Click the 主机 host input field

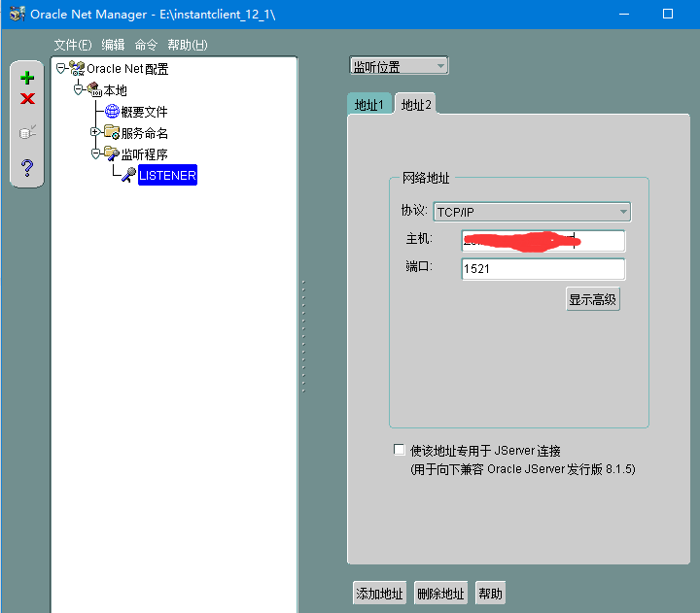pyautogui.click(x=542, y=241)
